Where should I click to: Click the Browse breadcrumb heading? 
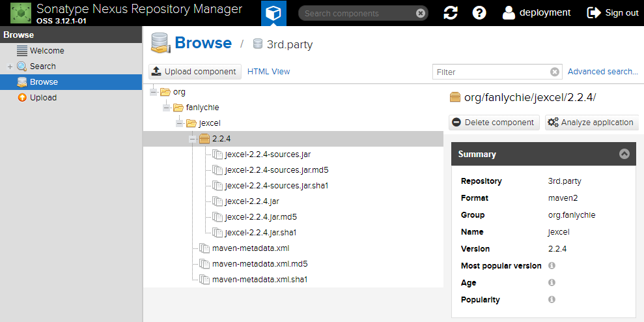(203, 43)
